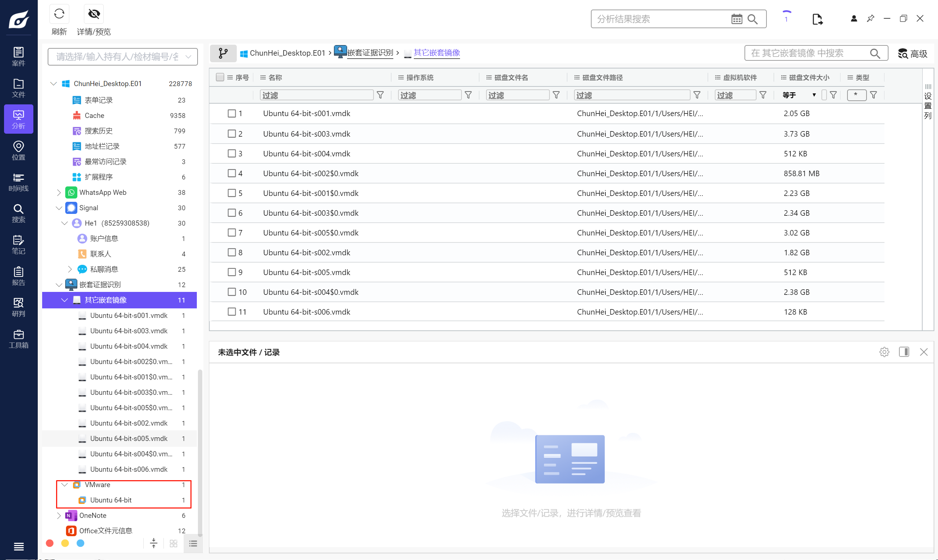Toggle the Details/Preview (详情/预览) eye icon
This screenshot has height=560, width=938.
point(93,14)
